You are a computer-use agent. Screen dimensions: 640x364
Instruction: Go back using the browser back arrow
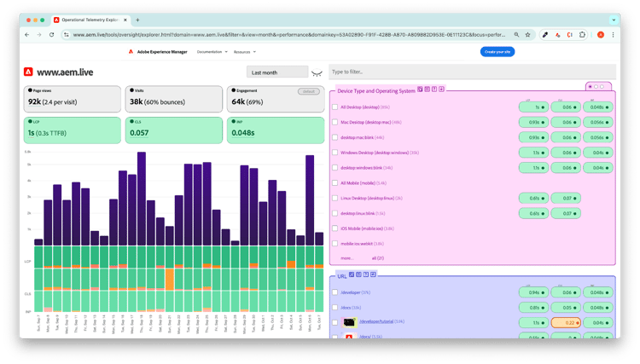click(x=27, y=35)
